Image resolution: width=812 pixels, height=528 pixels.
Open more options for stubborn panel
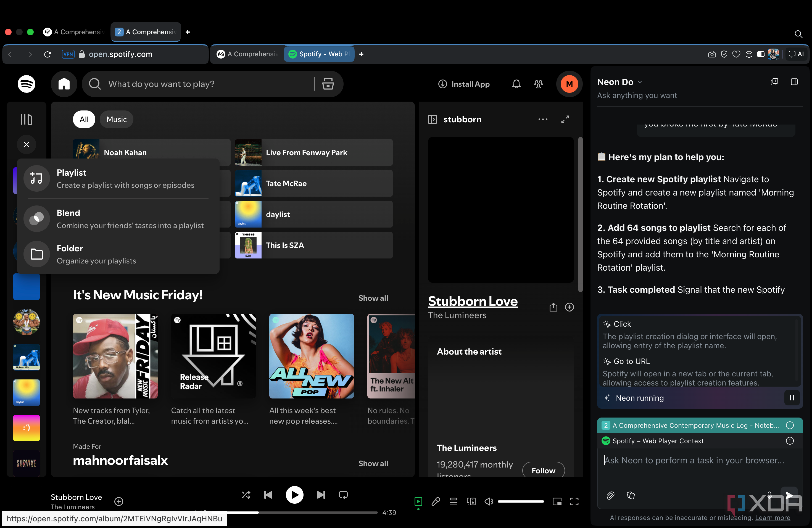tap(543, 119)
